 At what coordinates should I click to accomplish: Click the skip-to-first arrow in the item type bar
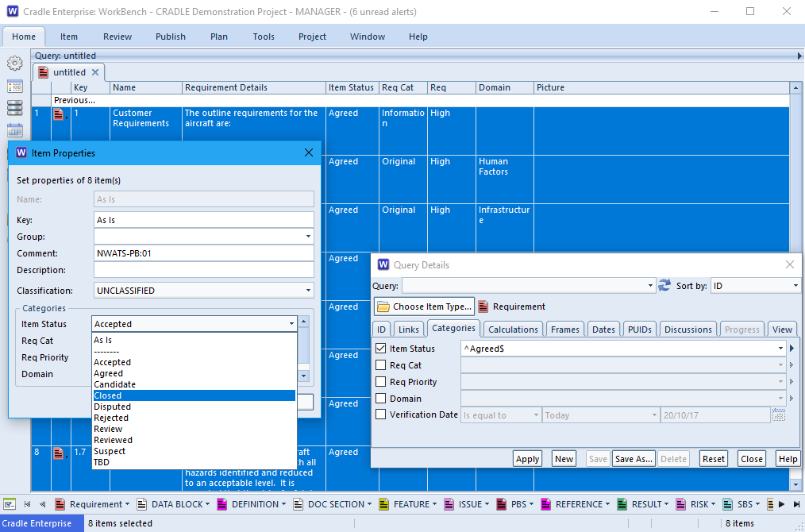pos(27,504)
